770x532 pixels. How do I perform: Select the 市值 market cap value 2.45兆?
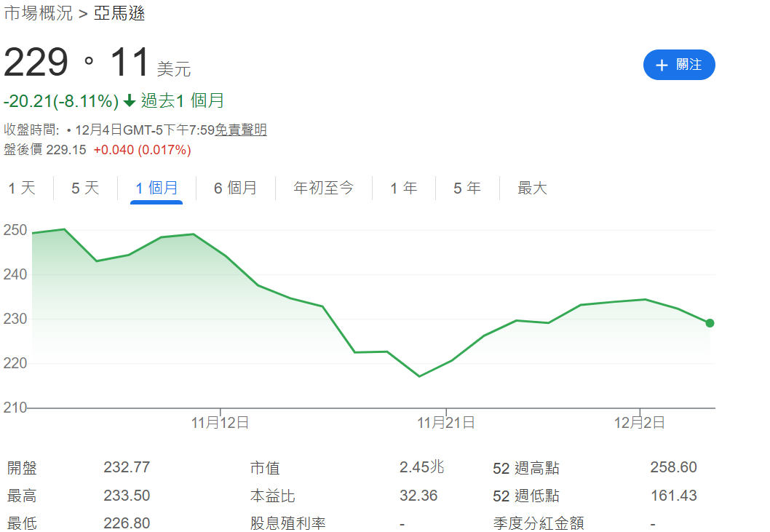421,467
